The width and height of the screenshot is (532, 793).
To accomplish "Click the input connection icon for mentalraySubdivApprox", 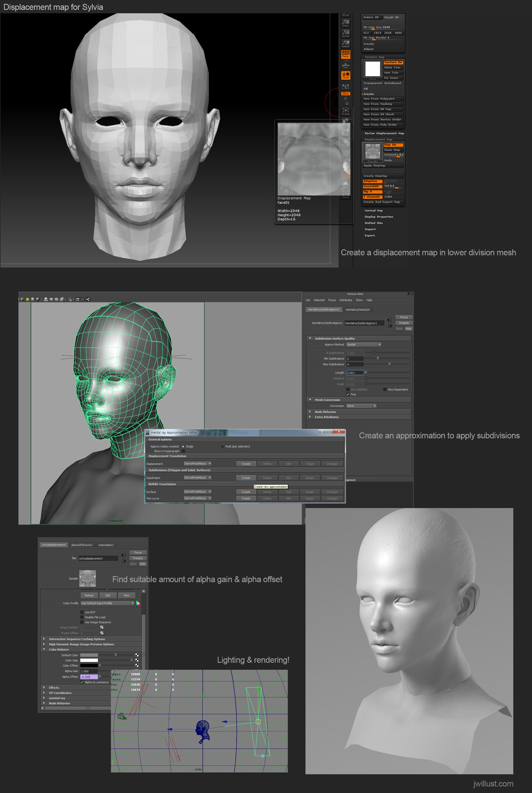I will (389, 320).
